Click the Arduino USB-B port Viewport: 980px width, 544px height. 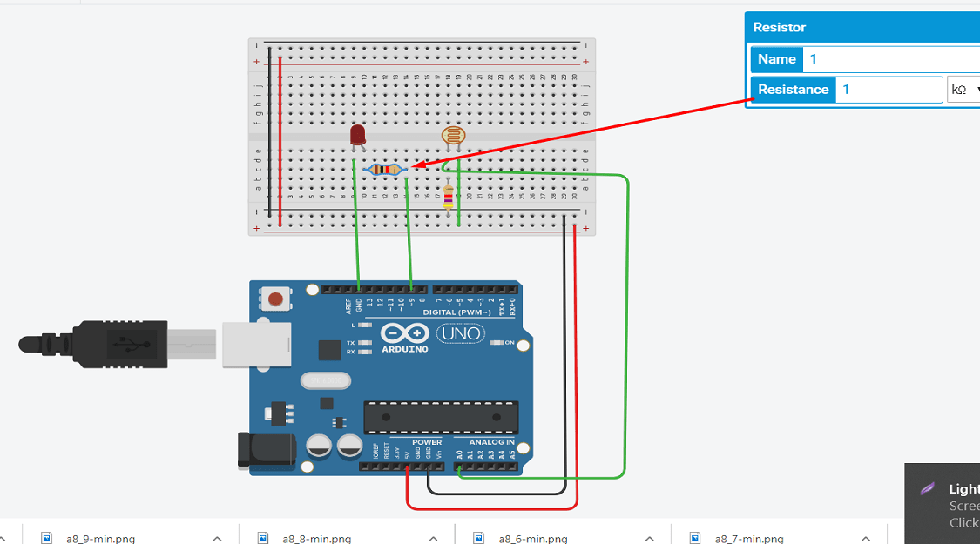257,344
